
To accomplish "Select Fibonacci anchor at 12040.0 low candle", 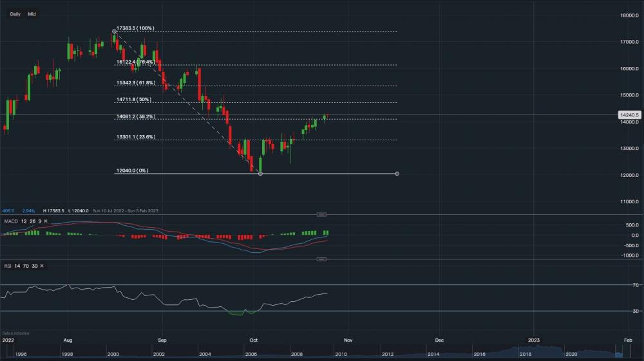I will [260, 174].
